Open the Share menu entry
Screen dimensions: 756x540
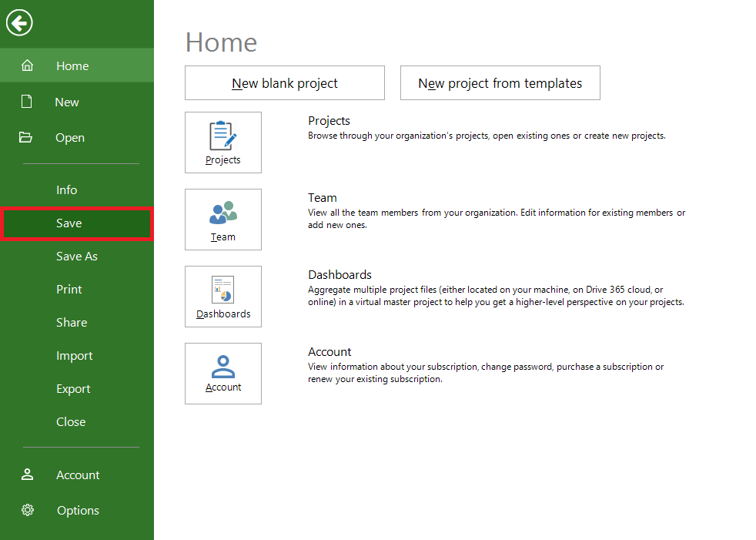click(72, 322)
